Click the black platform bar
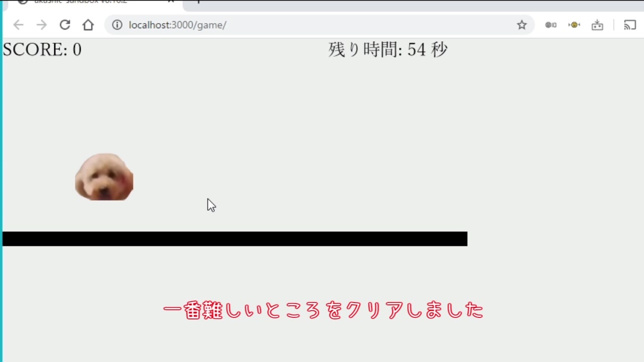The height and width of the screenshot is (362, 644). pyautogui.click(x=235, y=239)
